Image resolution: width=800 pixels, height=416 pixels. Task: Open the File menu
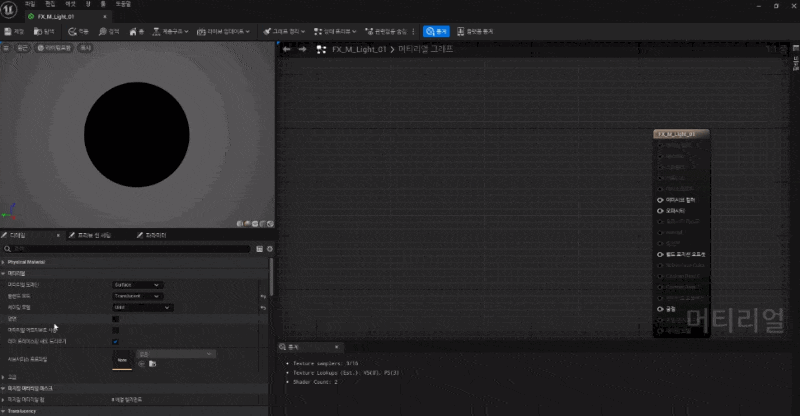[30, 4]
